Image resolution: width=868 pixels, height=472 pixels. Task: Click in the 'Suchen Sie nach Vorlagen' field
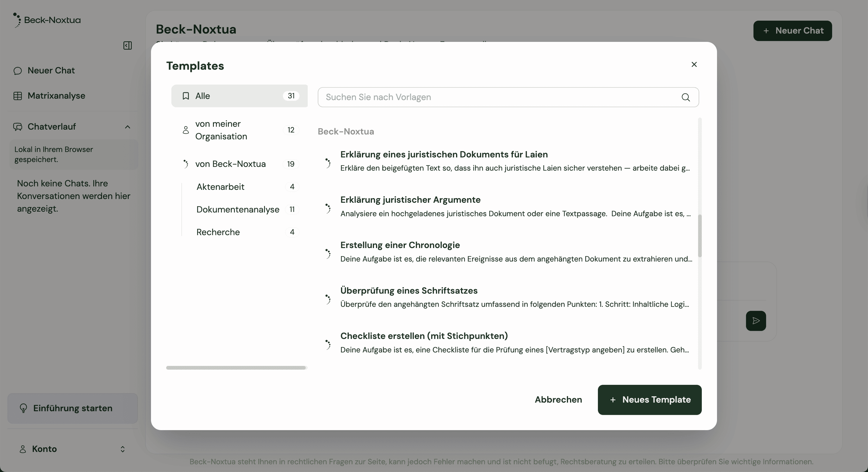coord(499,97)
